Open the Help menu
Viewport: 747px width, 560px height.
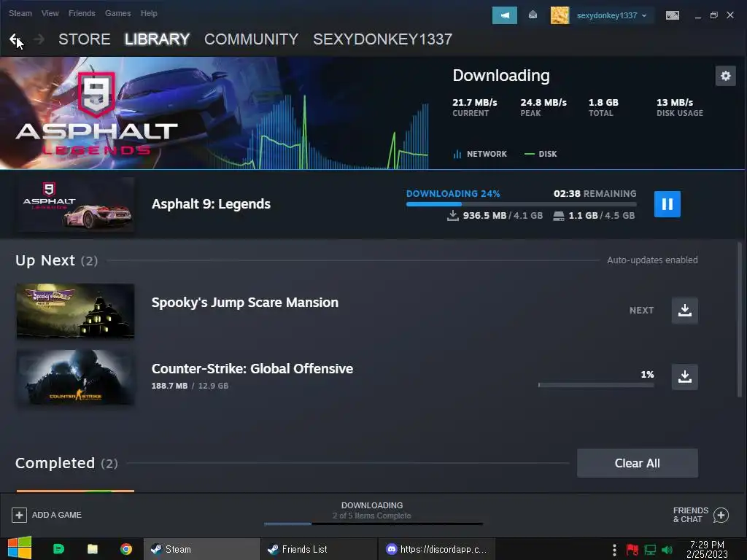[149, 13]
